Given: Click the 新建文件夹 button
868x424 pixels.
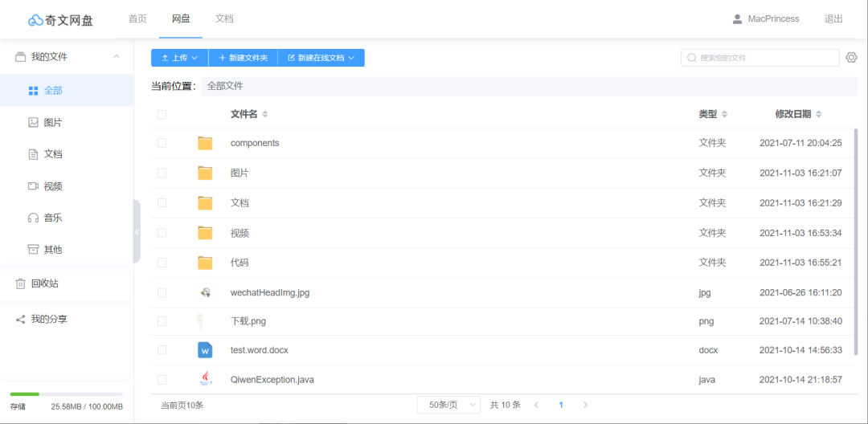Looking at the screenshot, I should tap(243, 58).
